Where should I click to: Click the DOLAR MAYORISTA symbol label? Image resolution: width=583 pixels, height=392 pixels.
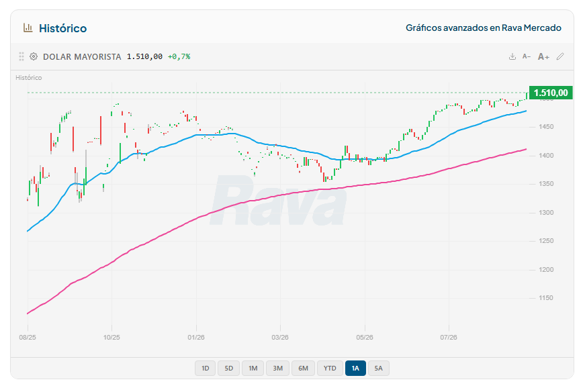point(82,56)
